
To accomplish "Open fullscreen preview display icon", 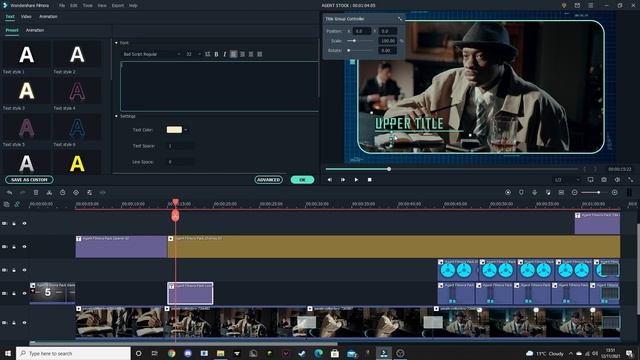I will pos(590,180).
